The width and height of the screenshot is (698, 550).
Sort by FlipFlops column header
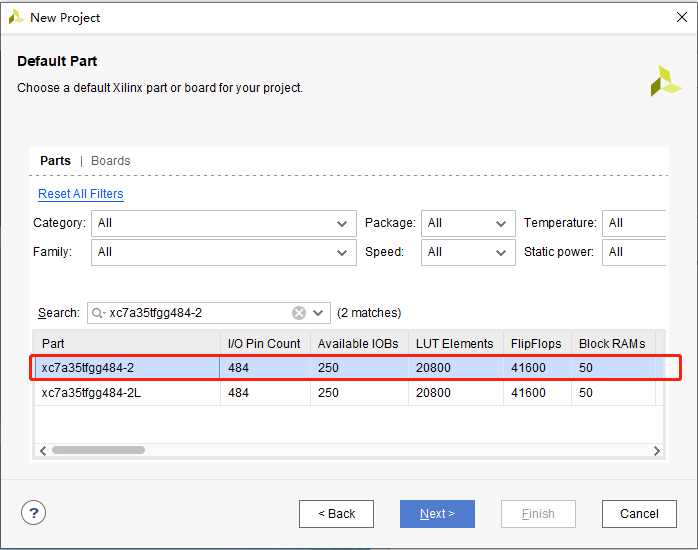537,344
